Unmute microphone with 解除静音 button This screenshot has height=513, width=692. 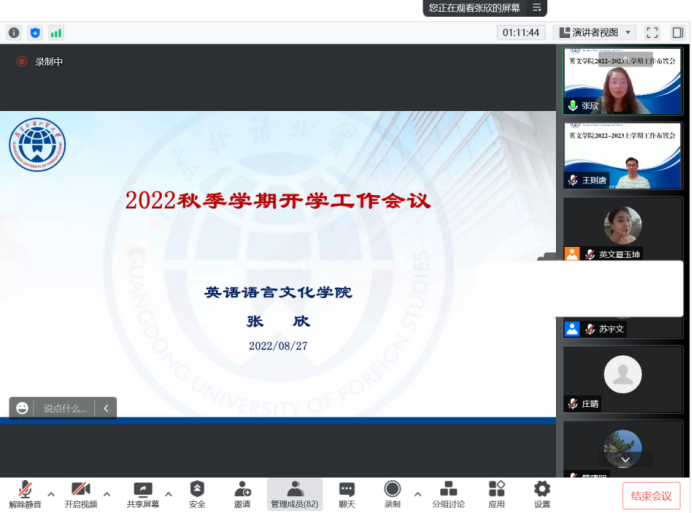pos(25,494)
